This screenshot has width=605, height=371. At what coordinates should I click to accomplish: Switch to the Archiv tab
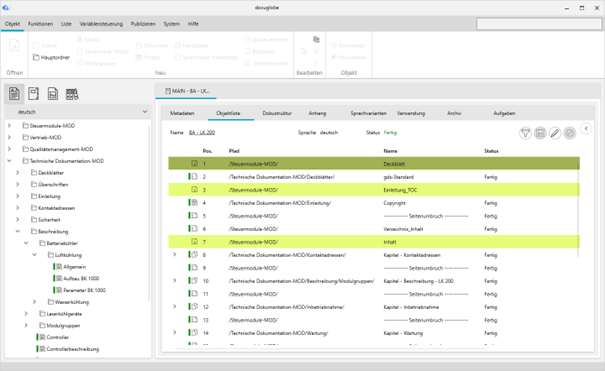pyautogui.click(x=454, y=113)
